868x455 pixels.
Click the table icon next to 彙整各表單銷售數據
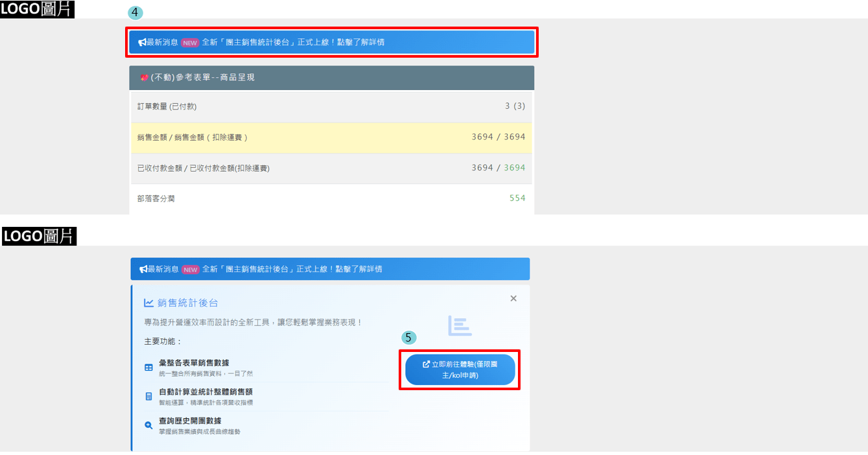coord(148,367)
